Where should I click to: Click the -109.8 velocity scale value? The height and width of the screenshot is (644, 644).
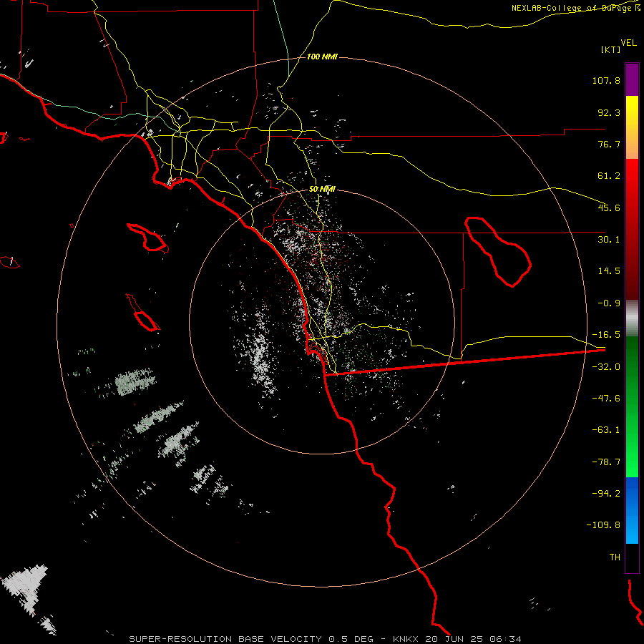[x=603, y=525]
